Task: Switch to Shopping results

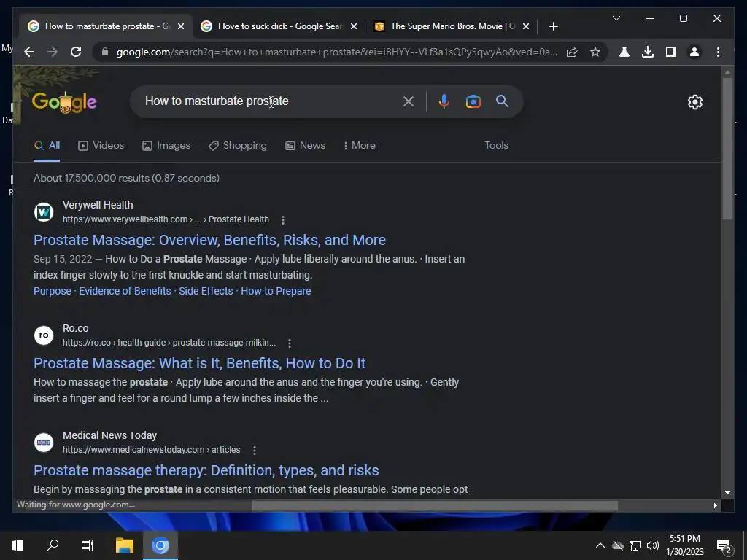Action: (238, 146)
